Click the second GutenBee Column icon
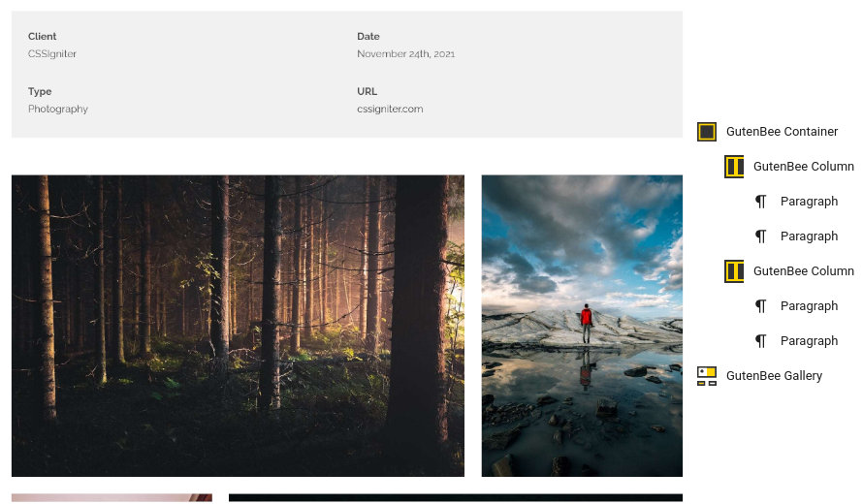The image size is (863, 504). (734, 271)
